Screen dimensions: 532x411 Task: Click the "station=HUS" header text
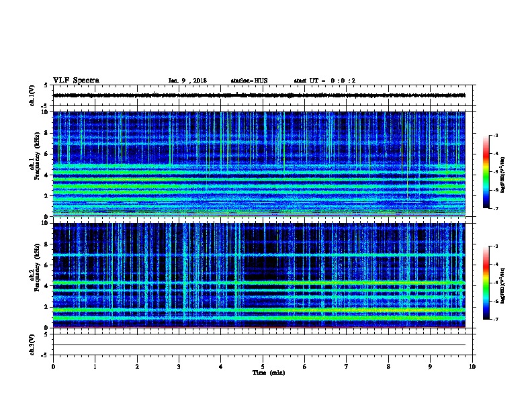click(249, 81)
